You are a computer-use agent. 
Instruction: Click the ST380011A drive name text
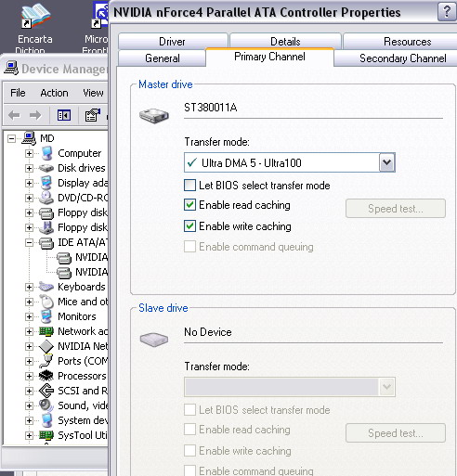click(211, 108)
